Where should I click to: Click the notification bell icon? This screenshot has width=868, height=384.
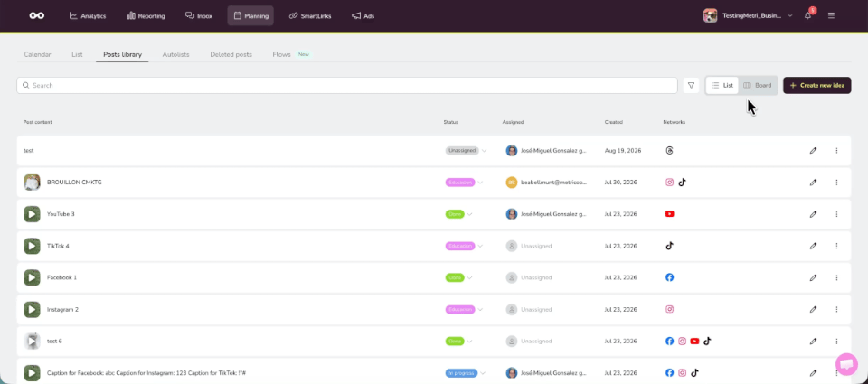pos(807,15)
